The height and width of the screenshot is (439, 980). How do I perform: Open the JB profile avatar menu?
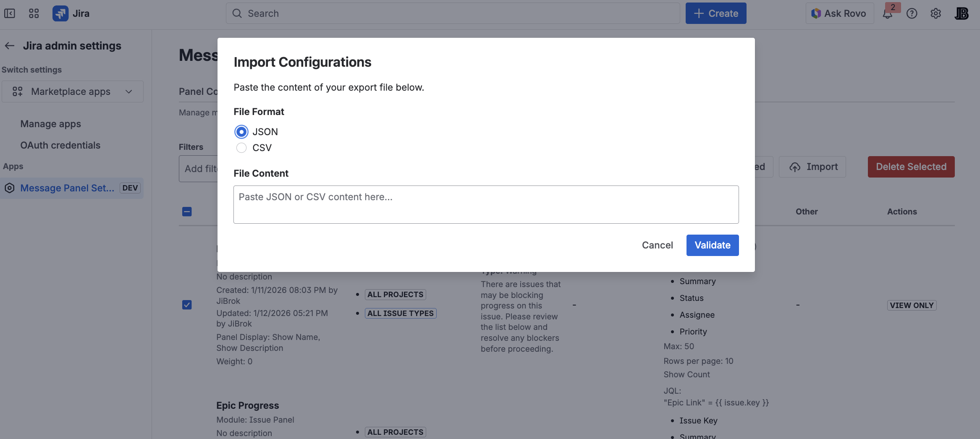pyautogui.click(x=962, y=13)
